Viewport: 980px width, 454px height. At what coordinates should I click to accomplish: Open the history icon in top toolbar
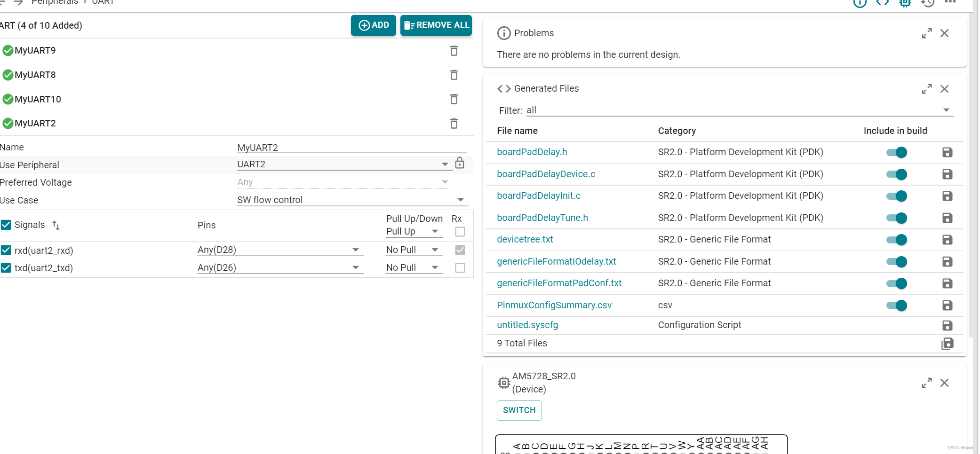coord(928,2)
